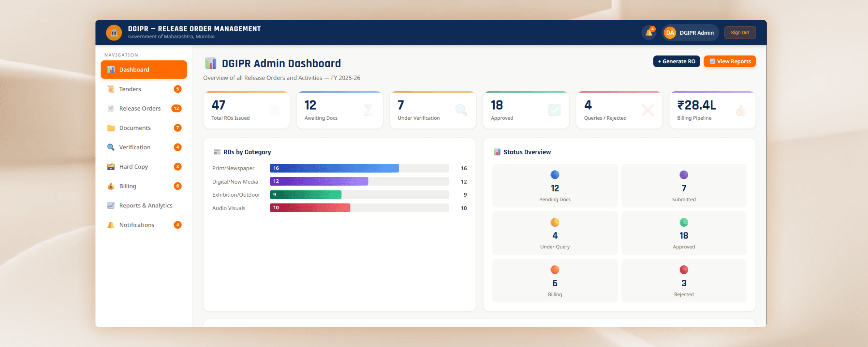Click the Approved checkmark card icon
The image size is (868, 347).
(554, 110)
